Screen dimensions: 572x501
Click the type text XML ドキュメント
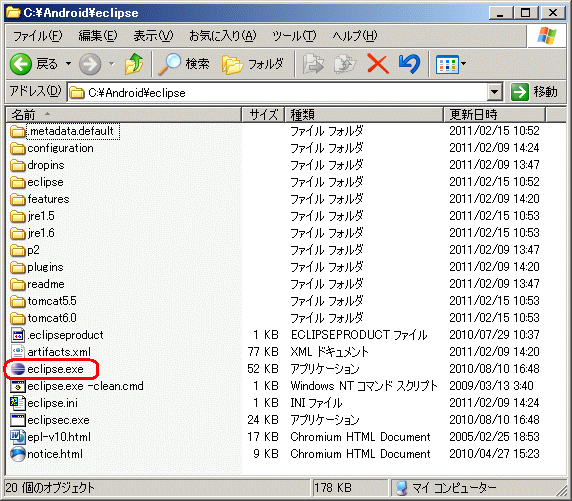click(329, 352)
